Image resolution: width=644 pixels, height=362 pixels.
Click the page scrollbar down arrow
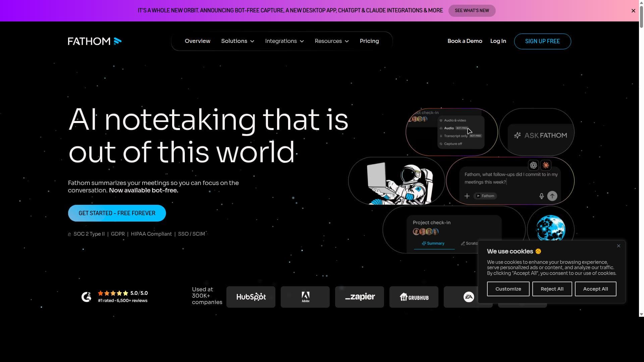coord(641,314)
